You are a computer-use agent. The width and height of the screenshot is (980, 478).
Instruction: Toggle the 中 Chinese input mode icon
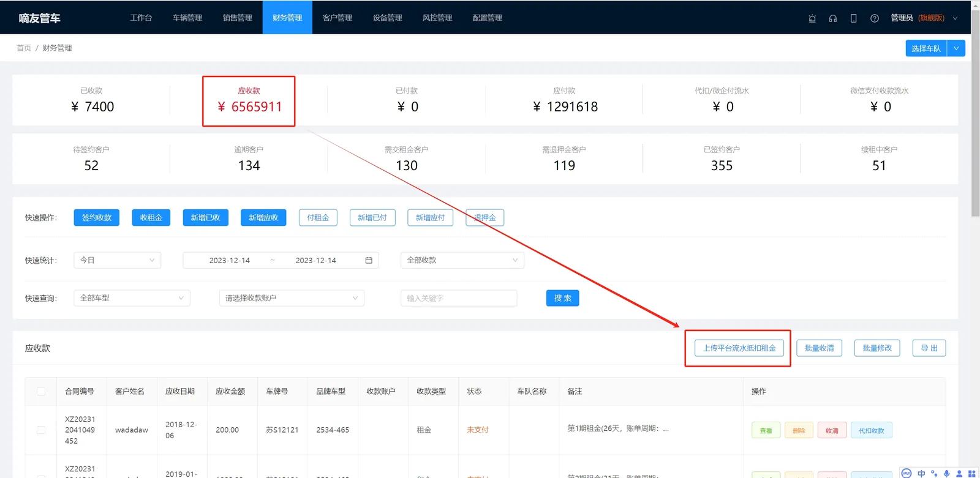[921, 473]
